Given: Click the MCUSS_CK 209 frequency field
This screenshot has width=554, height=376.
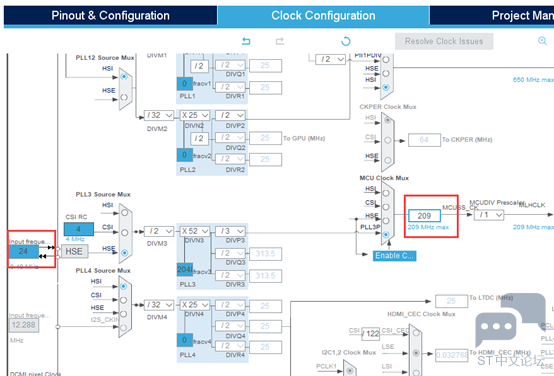Looking at the screenshot, I should pos(424,216).
